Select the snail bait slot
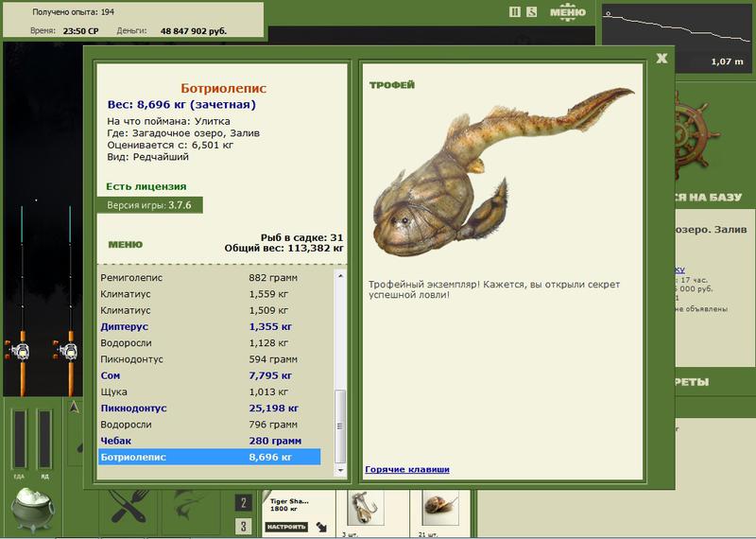This screenshot has height=539, width=756. [x=440, y=508]
